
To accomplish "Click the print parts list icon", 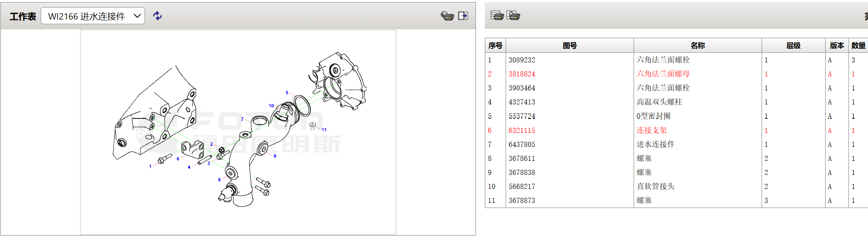I will tap(497, 16).
